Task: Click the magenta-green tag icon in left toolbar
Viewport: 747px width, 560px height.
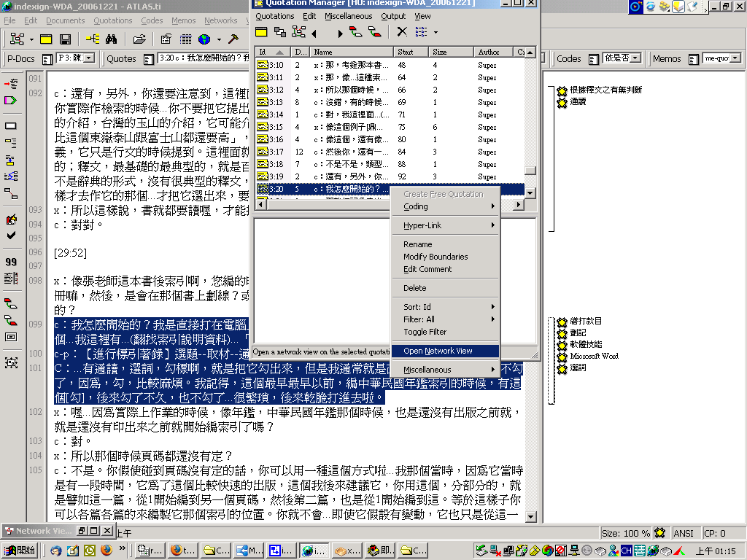Action: (11, 101)
